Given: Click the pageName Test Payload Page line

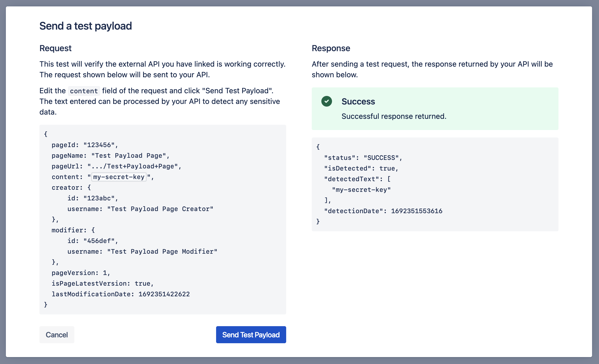Looking at the screenshot, I should 111,156.
